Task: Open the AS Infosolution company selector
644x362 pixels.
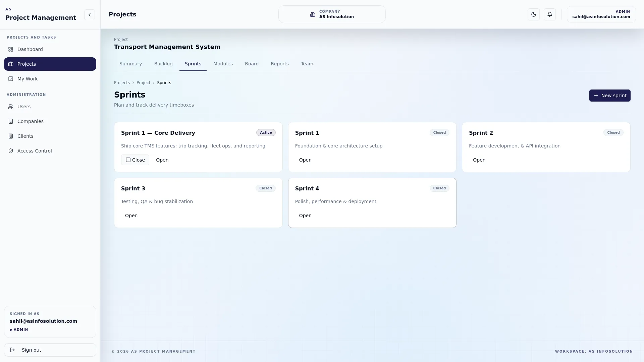Action: pyautogui.click(x=332, y=14)
